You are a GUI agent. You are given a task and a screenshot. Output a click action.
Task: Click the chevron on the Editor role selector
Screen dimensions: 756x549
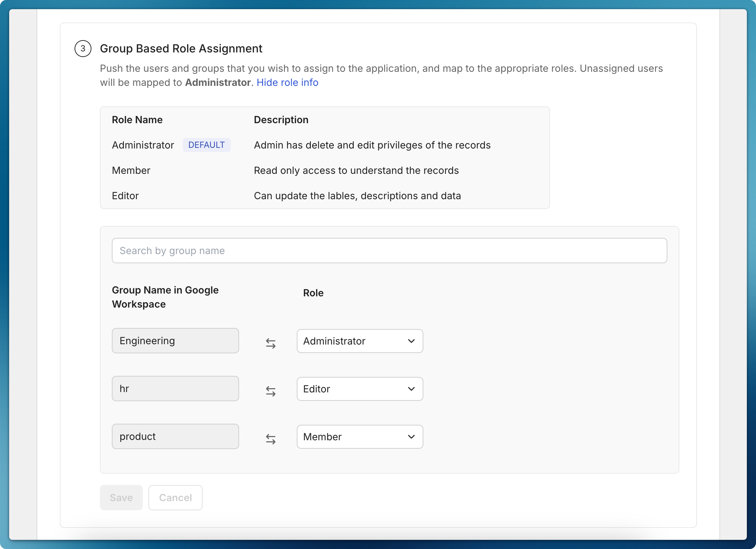[412, 389]
